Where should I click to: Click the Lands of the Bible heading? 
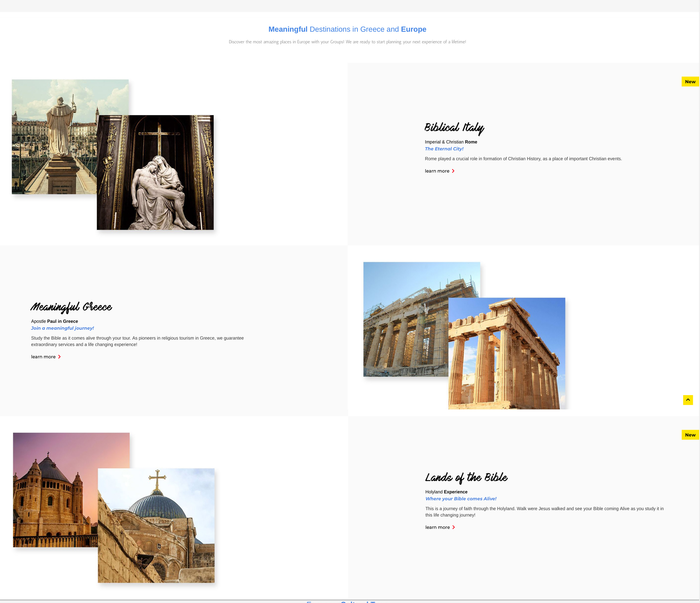pyautogui.click(x=466, y=477)
